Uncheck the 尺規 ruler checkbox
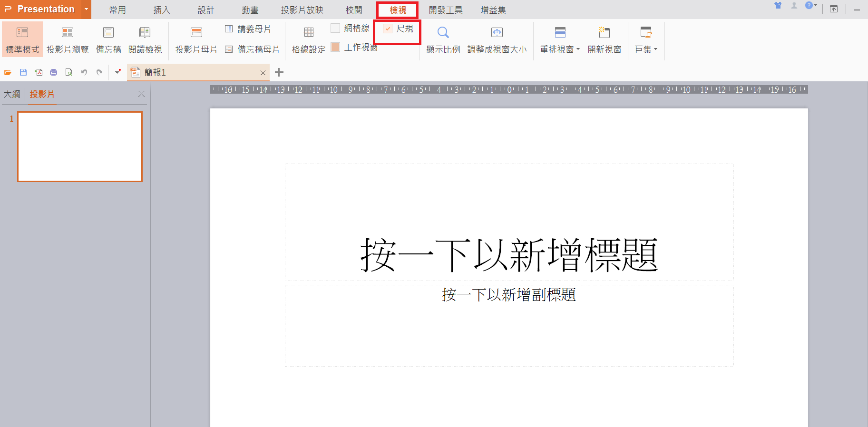The image size is (868, 427). click(388, 29)
